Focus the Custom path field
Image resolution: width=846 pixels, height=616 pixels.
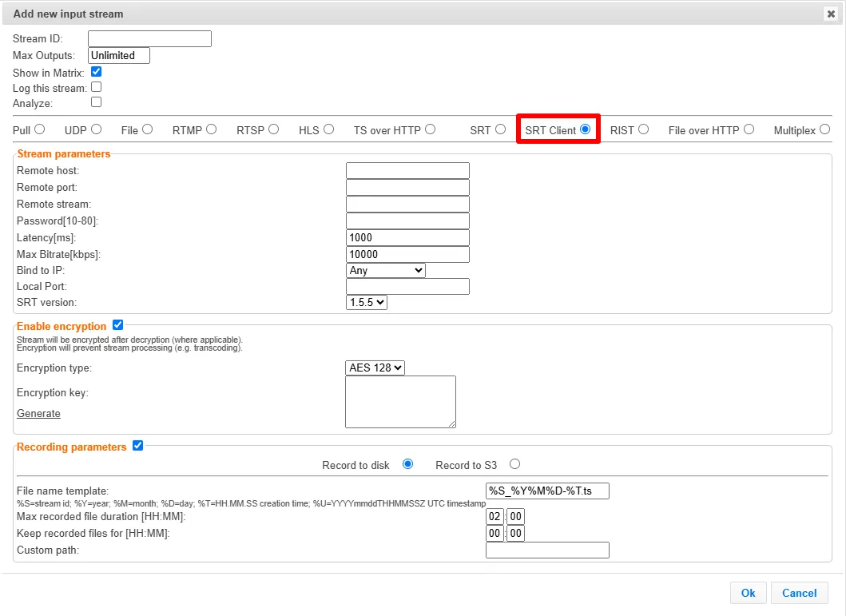point(548,550)
